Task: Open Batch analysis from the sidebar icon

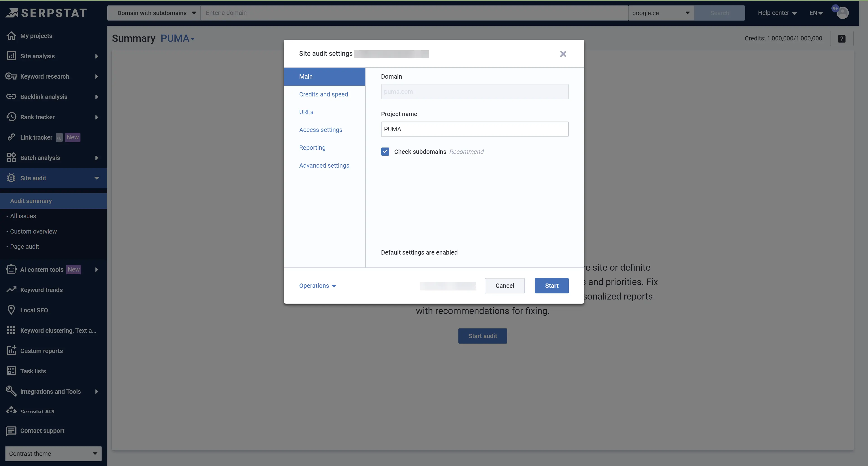Action: (x=12, y=157)
